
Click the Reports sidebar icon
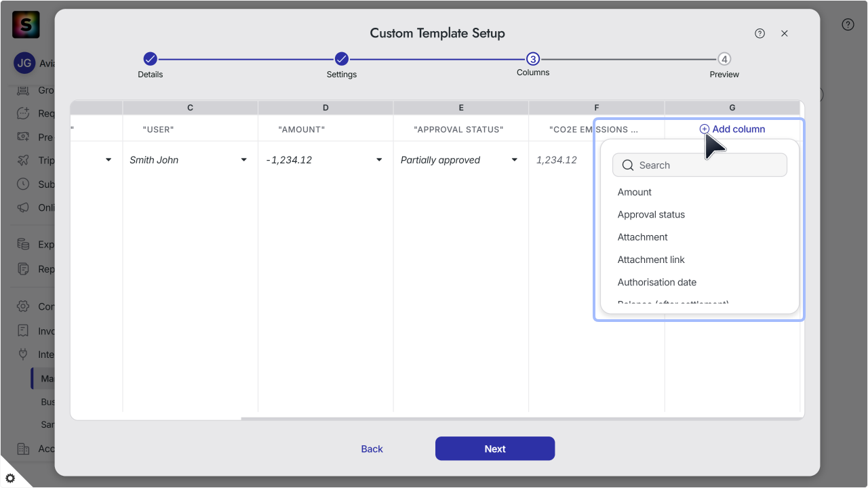(23, 269)
